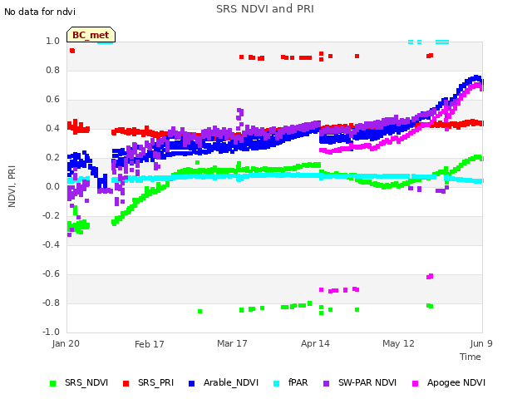Click the 0.0 y-axis label

(x=53, y=186)
